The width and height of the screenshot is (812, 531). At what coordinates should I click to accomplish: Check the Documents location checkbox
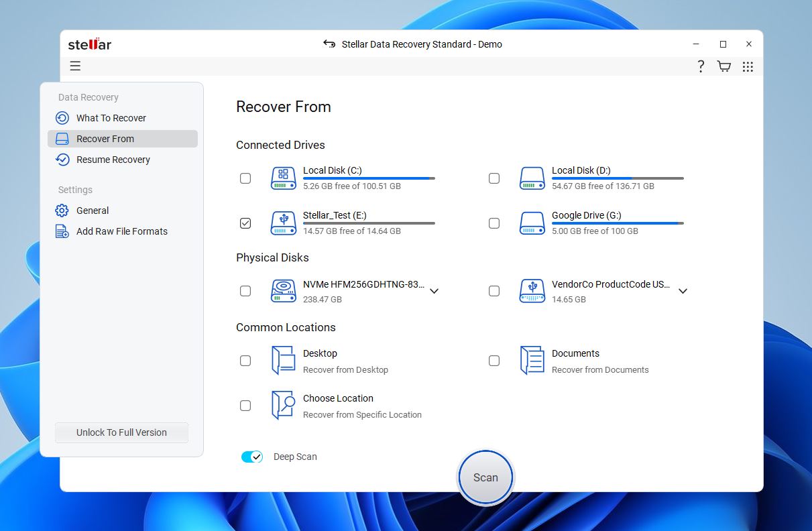click(494, 361)
